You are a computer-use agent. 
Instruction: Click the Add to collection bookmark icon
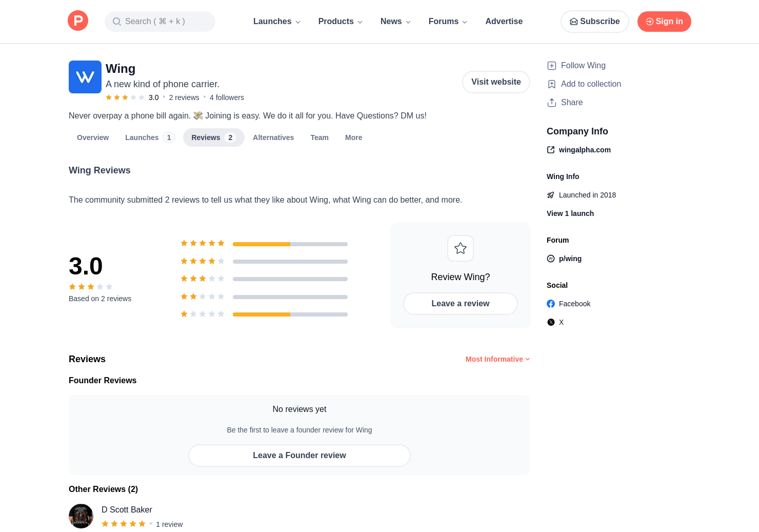point(552,84)
